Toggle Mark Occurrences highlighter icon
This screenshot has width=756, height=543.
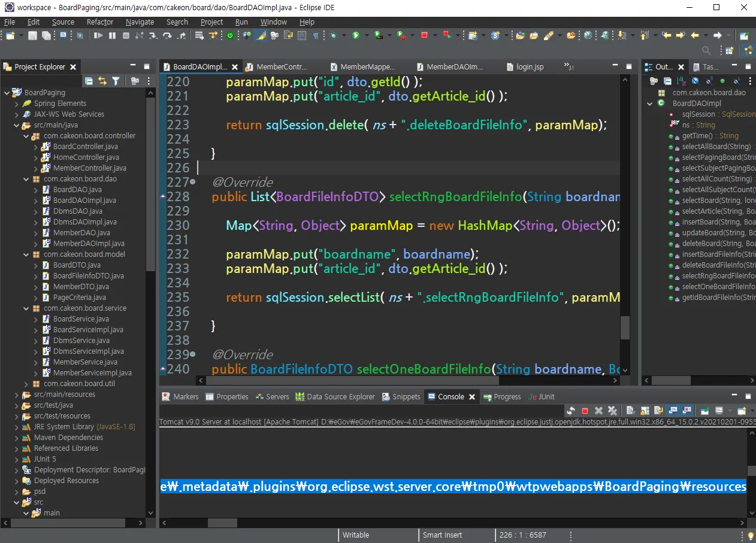pyautogui.click(x=261, y=36)
